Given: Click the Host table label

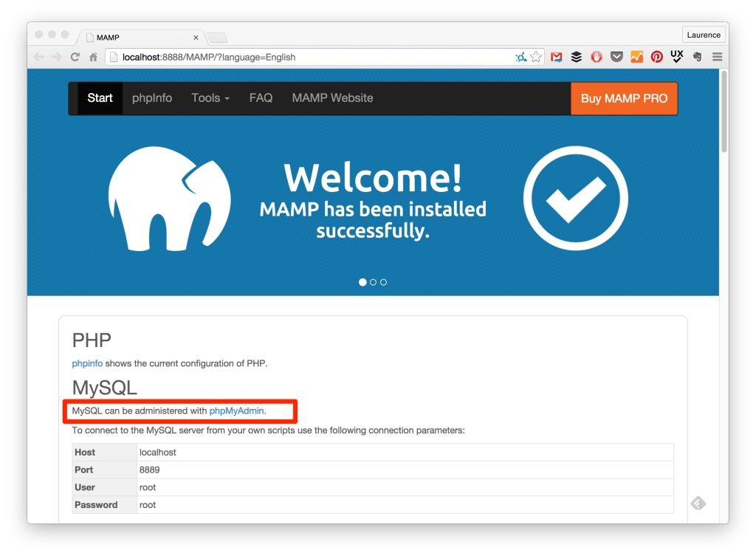Looking at the screenshot, I should coord(85,453).
